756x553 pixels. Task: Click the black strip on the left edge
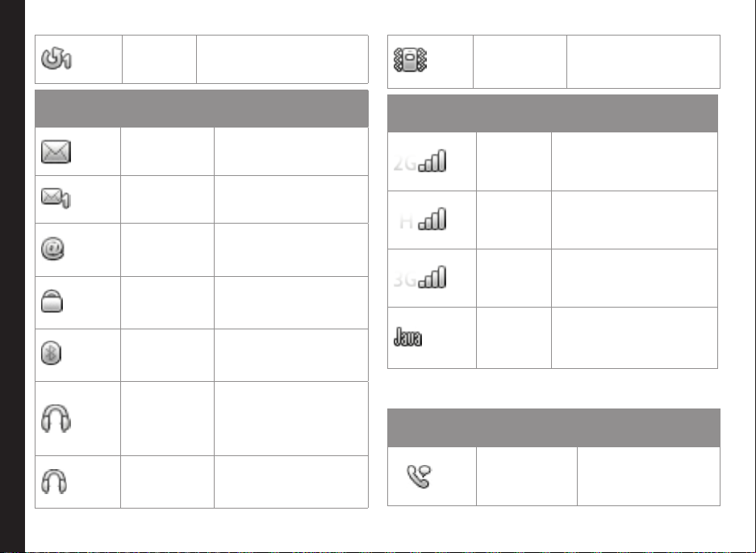[12, 276]
